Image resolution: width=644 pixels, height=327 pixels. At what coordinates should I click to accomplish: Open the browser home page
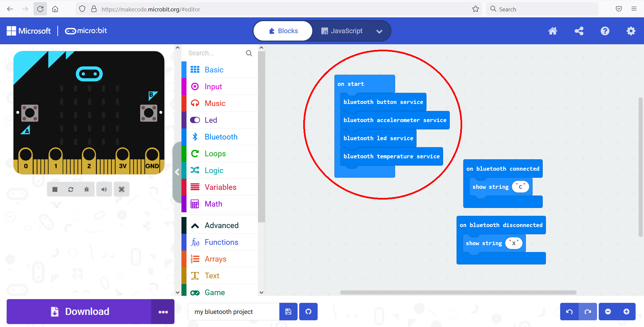tap(55, 9)
